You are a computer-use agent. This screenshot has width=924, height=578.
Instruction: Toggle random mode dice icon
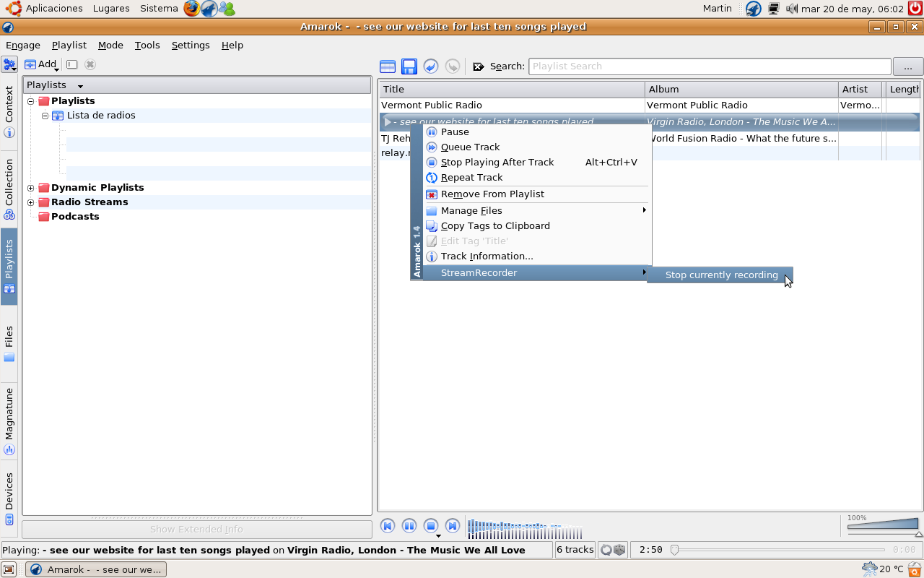point(619,550)
